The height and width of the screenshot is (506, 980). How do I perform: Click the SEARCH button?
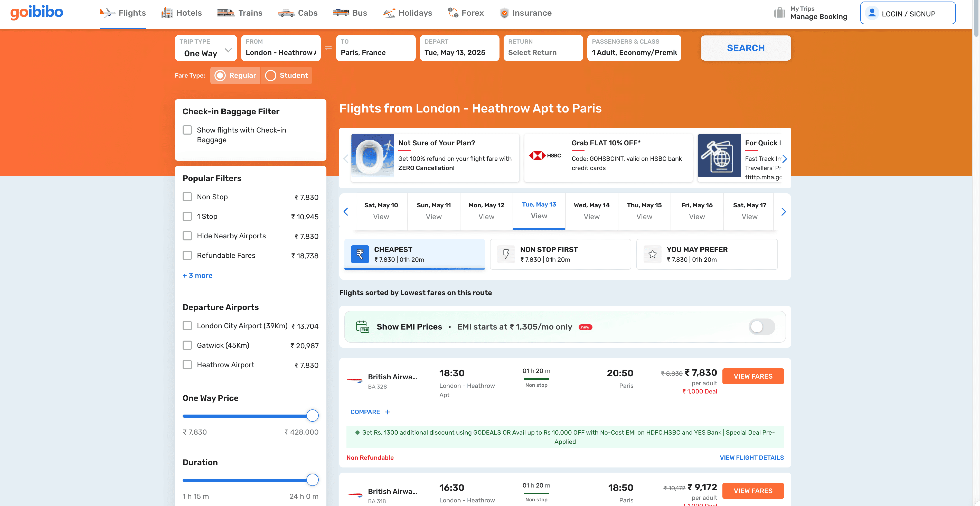(x=745, y=48)
